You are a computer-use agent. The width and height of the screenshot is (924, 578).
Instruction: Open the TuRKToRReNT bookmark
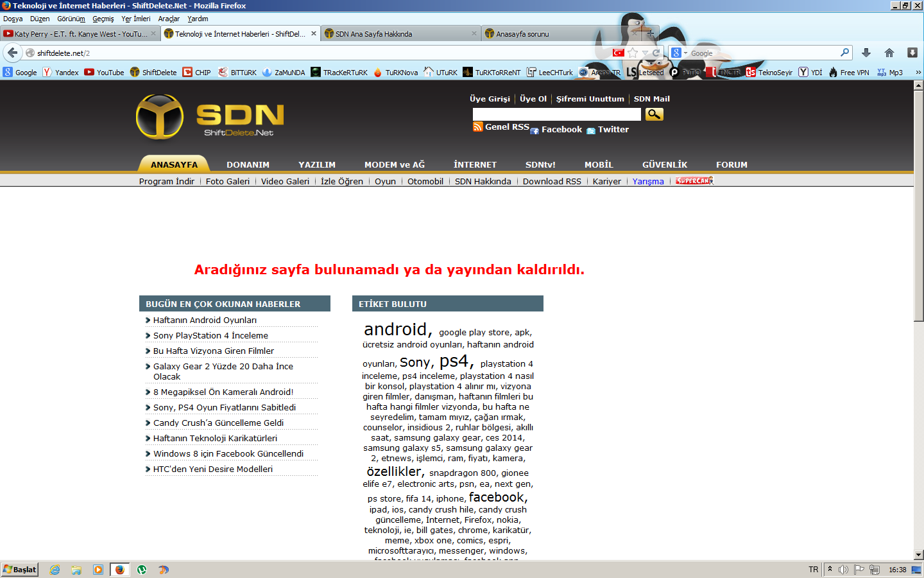click(x=492, y=73)
